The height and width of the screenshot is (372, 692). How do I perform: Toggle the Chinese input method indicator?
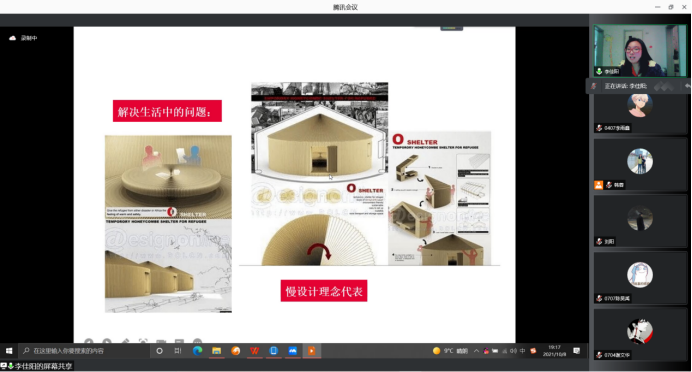[523, 351]
